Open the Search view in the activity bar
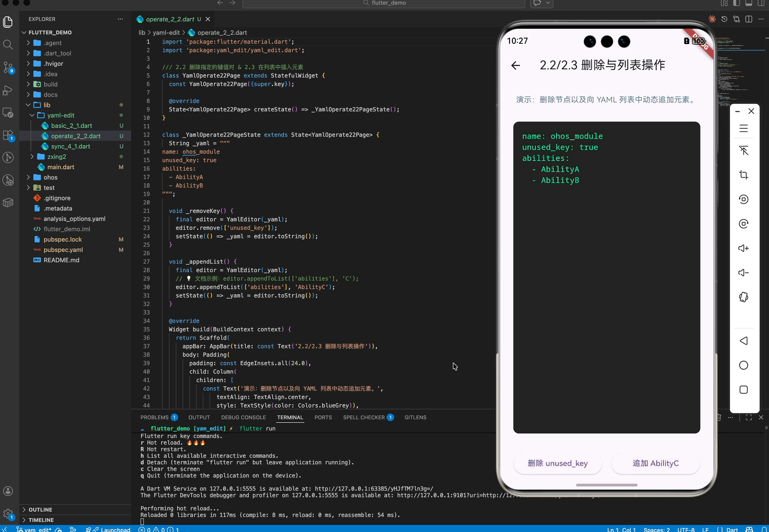The width and height of the screenshot is (769, 532). point(8,45)
